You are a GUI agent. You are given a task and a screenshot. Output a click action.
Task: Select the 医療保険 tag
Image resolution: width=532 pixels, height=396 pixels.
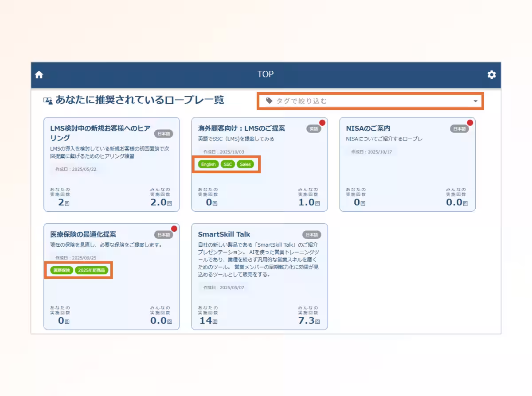pyautogui.click(x=61, y=270)
